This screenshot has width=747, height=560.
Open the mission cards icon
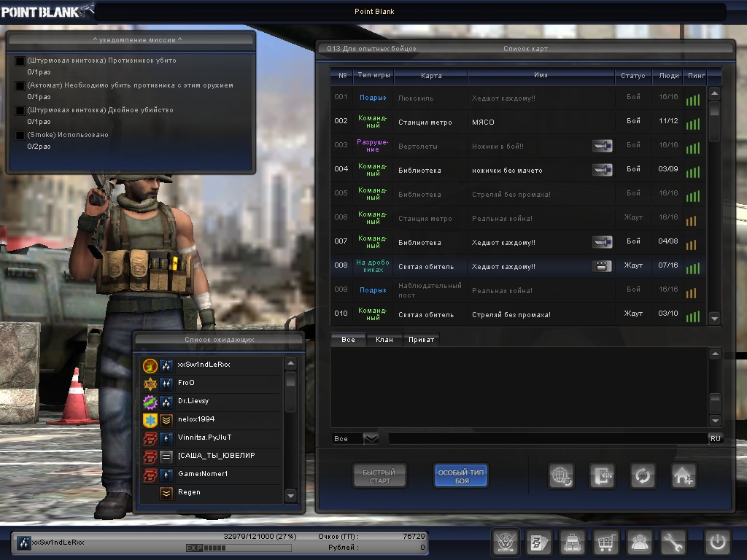(539, 542)
